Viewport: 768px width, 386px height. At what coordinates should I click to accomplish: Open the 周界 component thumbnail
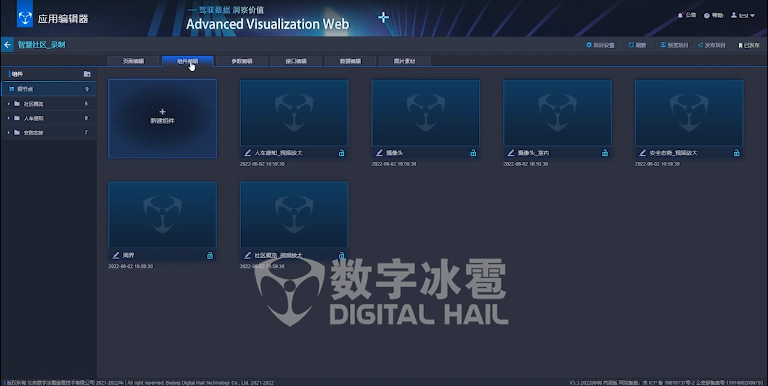pyautogui.click(x=163, y=215)
